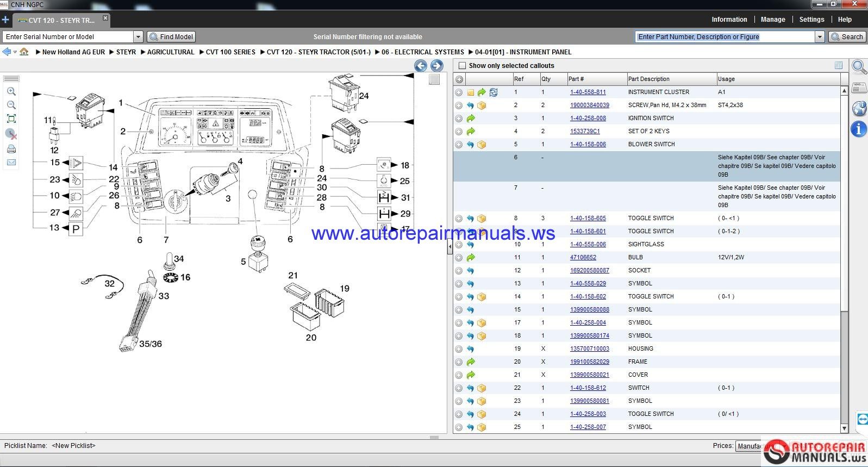Enable Show only selected callouts
This screenshot has width=868, height=467.
click(463, 66)
